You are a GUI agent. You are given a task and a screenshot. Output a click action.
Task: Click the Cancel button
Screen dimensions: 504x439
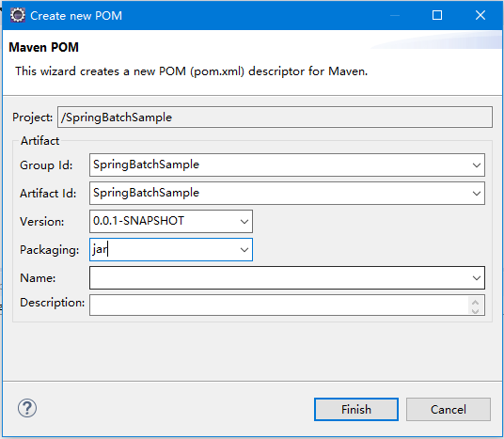(x=449, y=410)
